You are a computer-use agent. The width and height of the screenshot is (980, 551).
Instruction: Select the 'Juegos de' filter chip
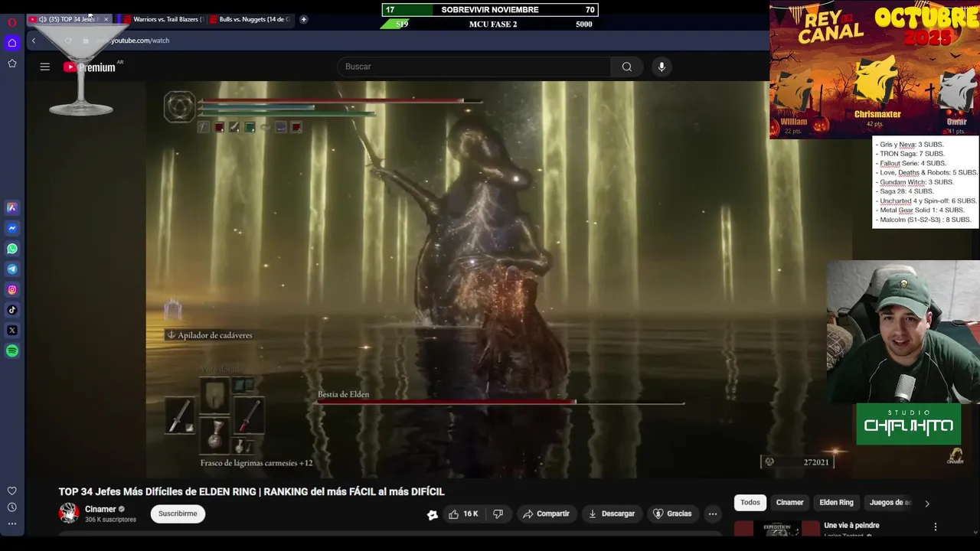890,503
